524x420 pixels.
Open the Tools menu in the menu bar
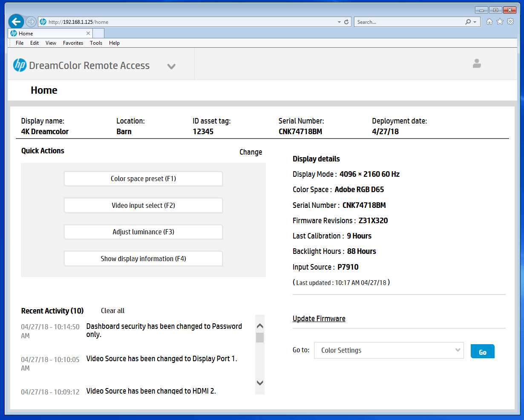click(x=96, y=43)
